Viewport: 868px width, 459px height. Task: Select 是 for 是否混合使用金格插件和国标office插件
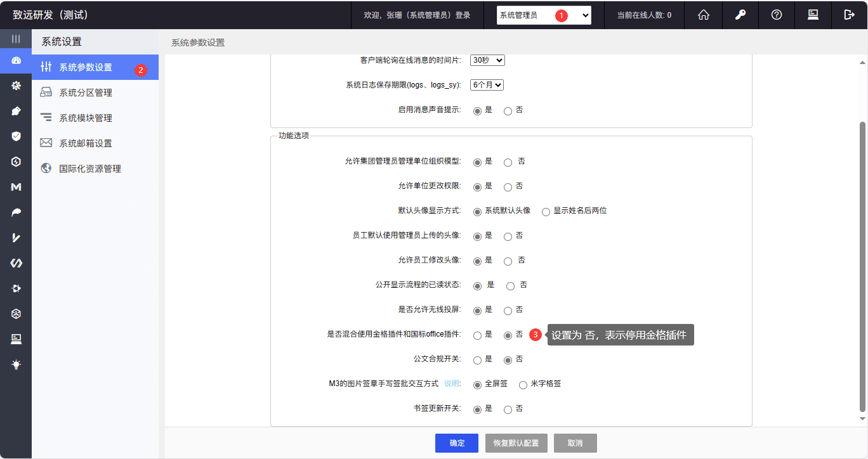[x=477, y=335]
